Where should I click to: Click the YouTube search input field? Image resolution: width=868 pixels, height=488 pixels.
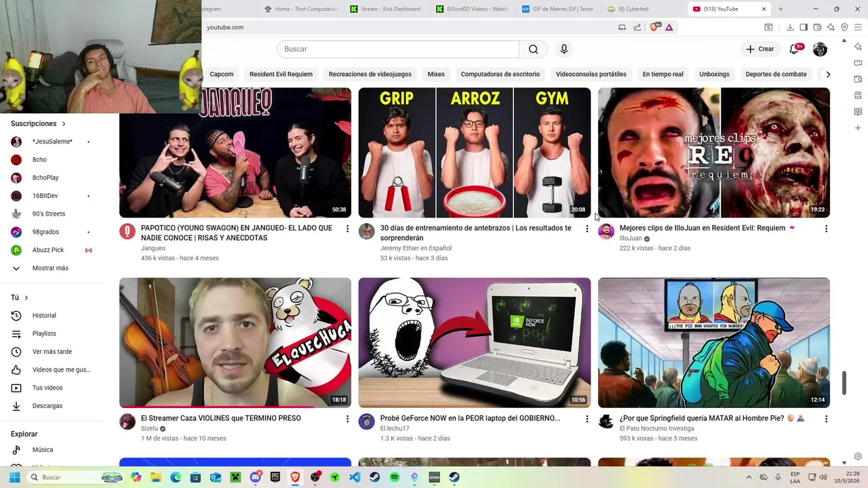(x=398, y=49)
